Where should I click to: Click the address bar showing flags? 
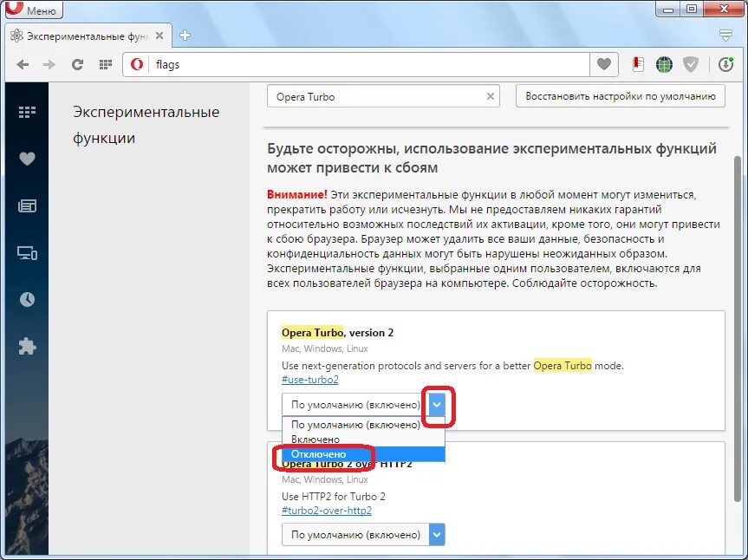[370, 64]
